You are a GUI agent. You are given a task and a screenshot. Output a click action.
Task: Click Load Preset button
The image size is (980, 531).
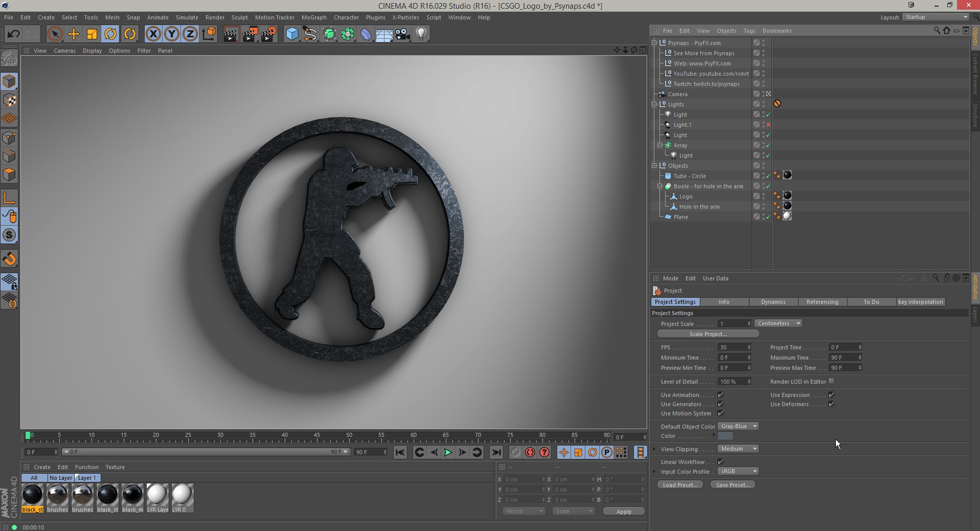pos(680,485)
